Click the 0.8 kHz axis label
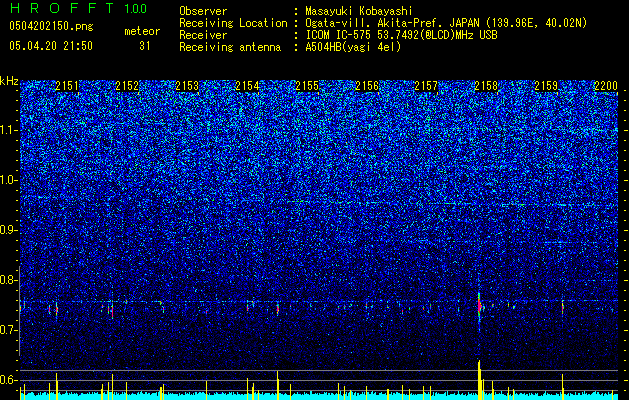This screenshot has height=400, width=629. [9, 280]
